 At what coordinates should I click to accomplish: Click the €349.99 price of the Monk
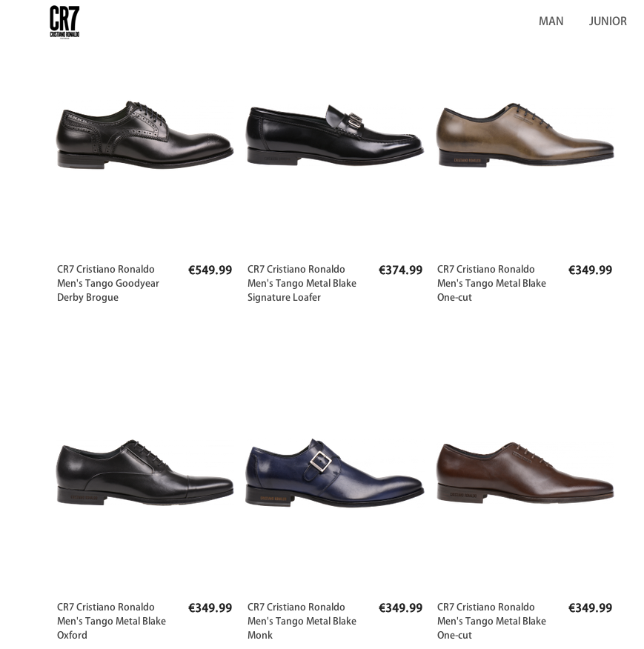(400, 608)
